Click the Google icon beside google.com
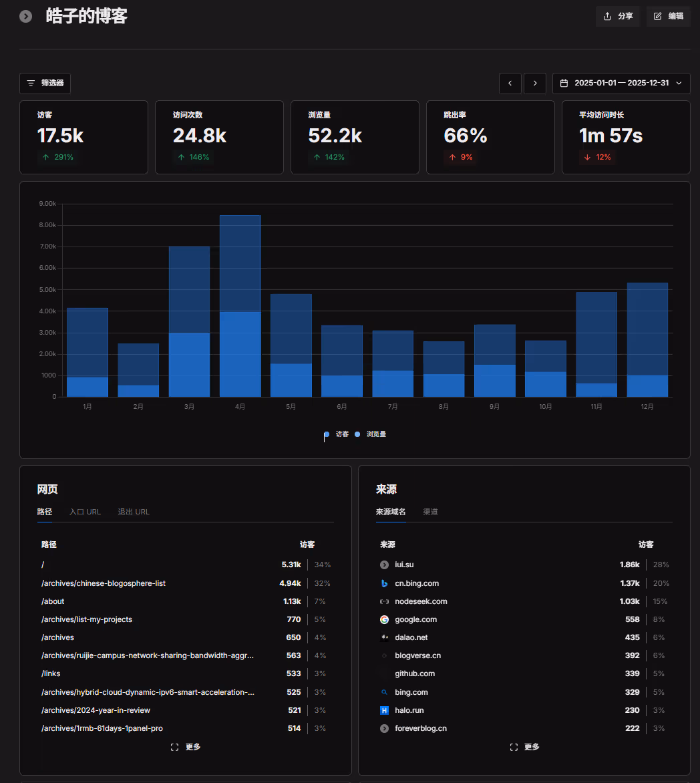Viewport: 700px width, 783px height. [x=384, y=619]
